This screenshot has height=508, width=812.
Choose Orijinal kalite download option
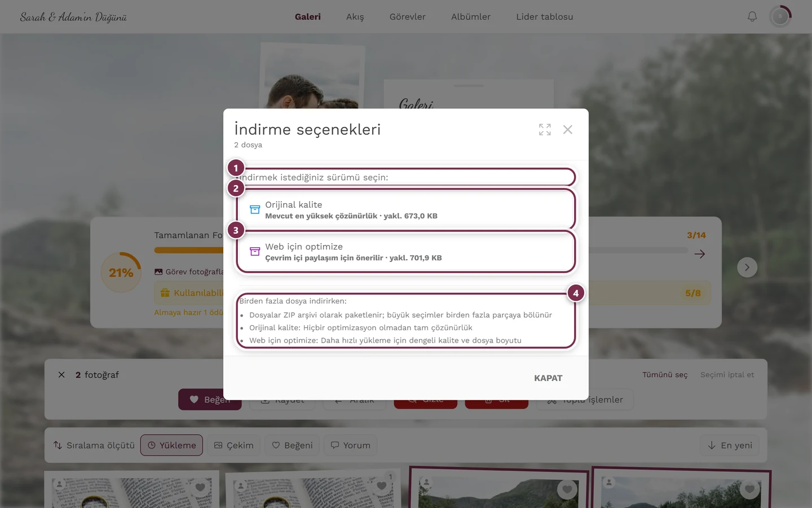coord(406,209)
